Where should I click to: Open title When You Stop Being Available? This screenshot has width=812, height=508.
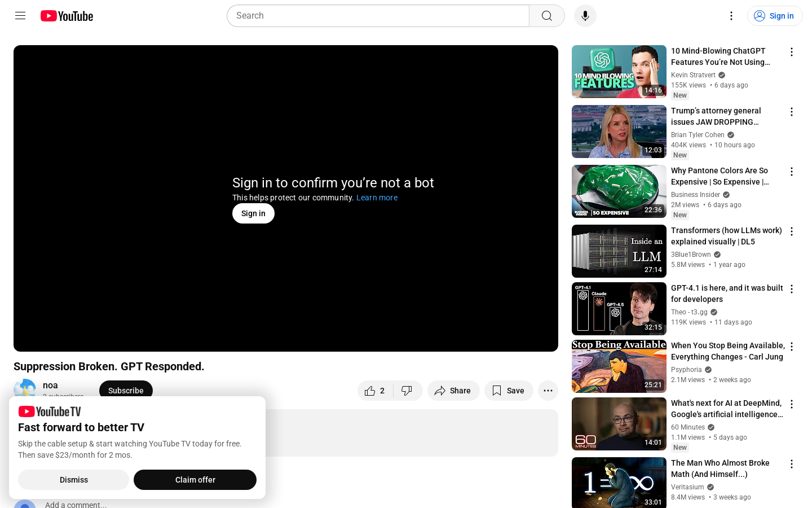point(728,351)
